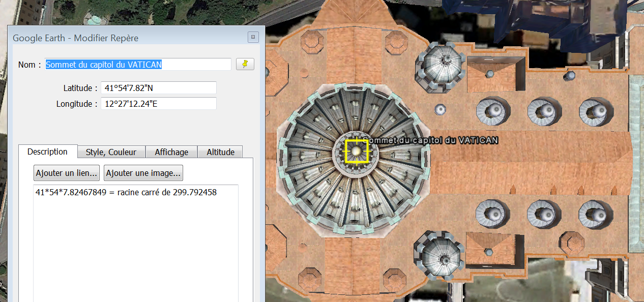Click the dialog title Google Earth - Modifier Repère
Viewport: 644px width, 302px height.
[75, 38]
